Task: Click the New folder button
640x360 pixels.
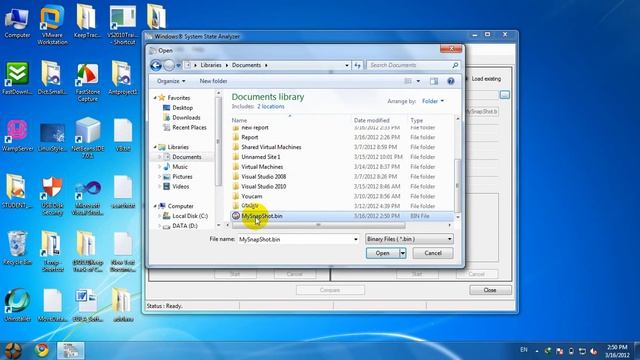Action: 213,81
